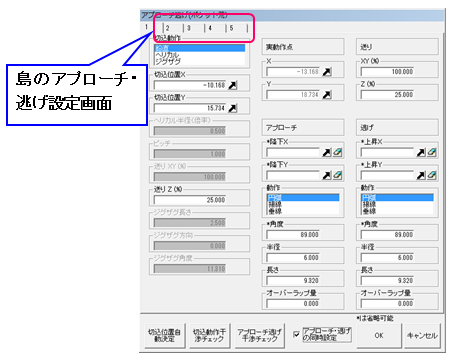Click キャンセル button

(422, 336)
